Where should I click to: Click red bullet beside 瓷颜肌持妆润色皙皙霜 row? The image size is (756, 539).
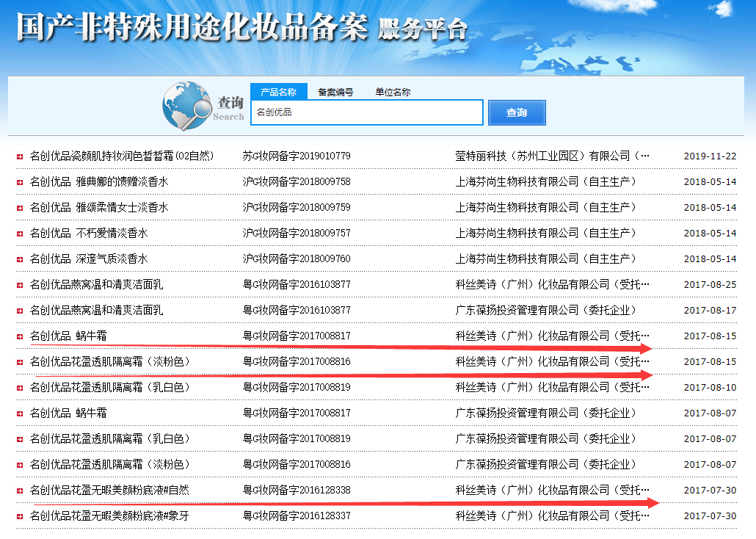(x=20, y=156)
